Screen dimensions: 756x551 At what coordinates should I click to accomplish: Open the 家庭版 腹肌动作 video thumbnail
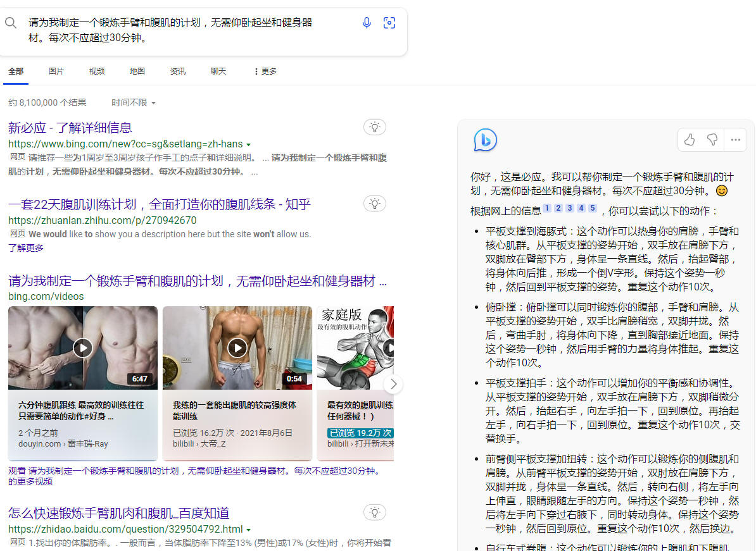[355, 348]
